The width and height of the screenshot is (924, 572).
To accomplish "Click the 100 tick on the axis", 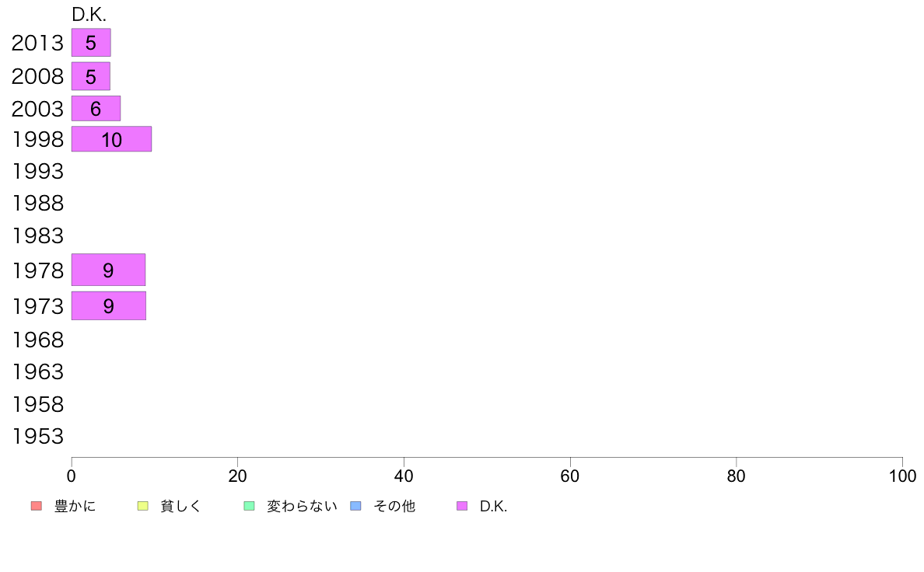I will pyautogui.click(x=902, y=476).
